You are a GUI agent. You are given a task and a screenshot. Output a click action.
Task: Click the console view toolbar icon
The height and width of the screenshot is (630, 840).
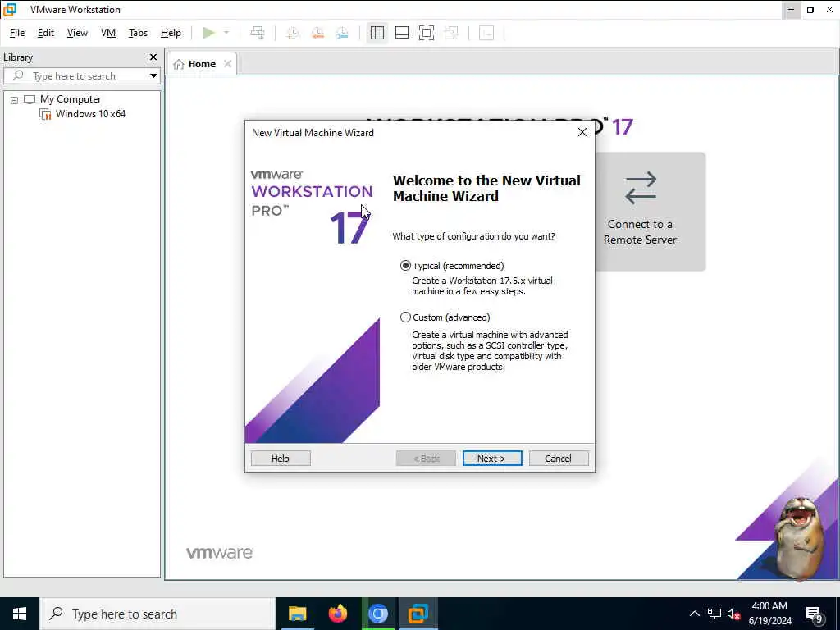(x=486, y=33)
